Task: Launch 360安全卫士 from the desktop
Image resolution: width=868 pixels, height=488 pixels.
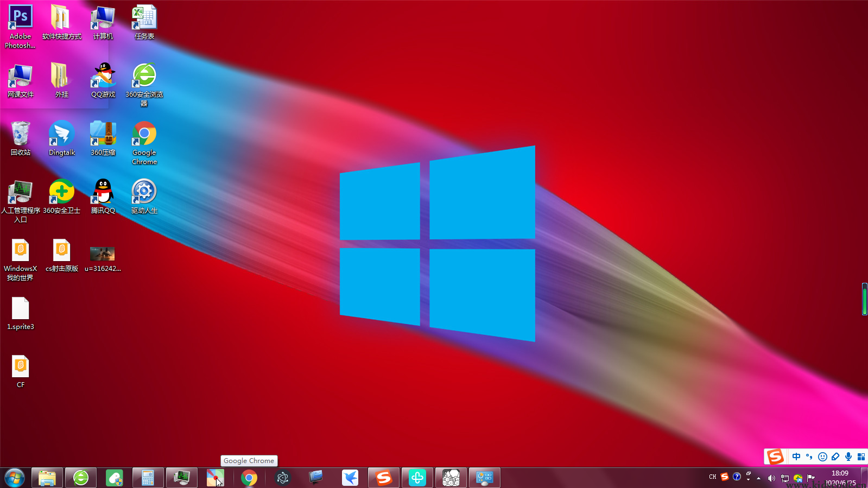Action: coord(61,197)
